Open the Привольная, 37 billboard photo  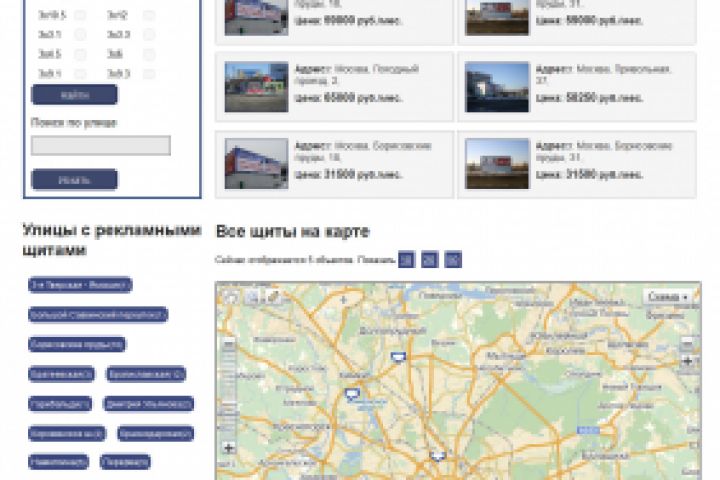497,87
